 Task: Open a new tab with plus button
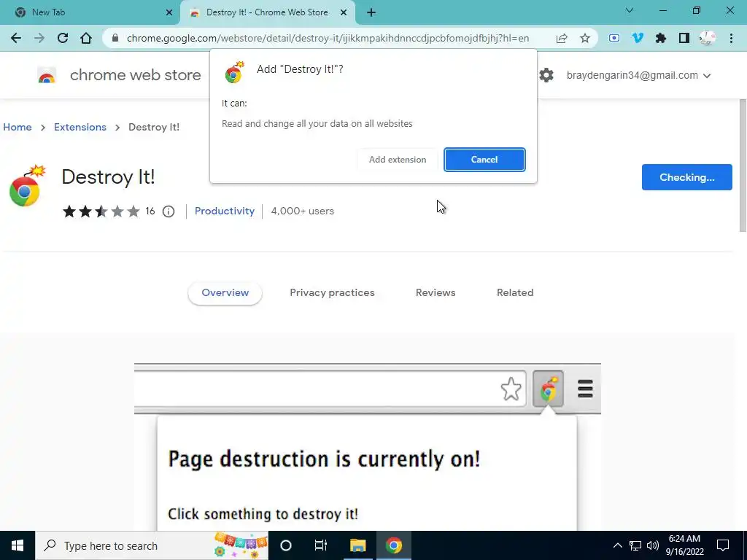pyautogui.click(x=371, y=12)
